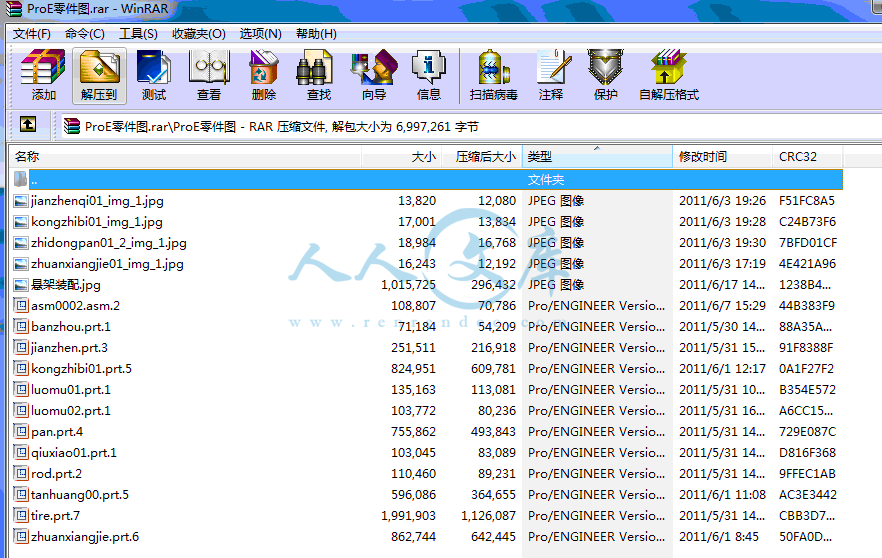Click size value 862,744
Image resolution: width=882 pixels, height=558 pixels.
tap(413, 537)
